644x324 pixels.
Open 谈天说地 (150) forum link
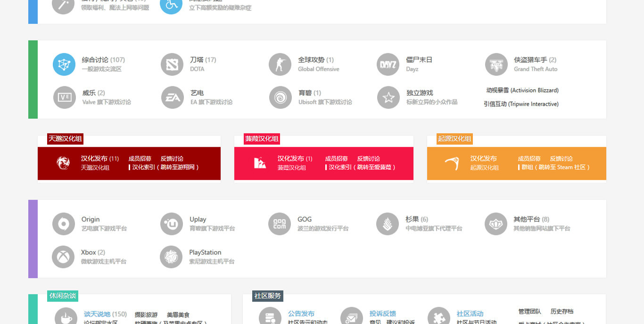click(x=106, y=314)
